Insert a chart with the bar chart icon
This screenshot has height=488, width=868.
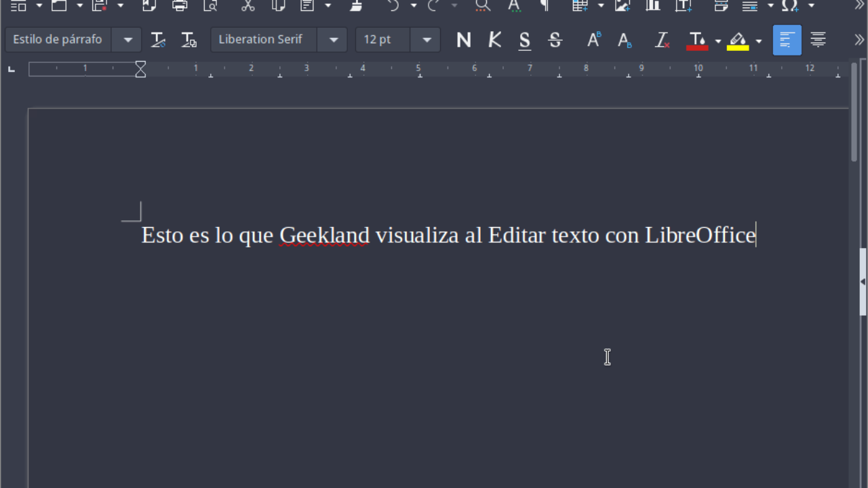pos(653,5)
